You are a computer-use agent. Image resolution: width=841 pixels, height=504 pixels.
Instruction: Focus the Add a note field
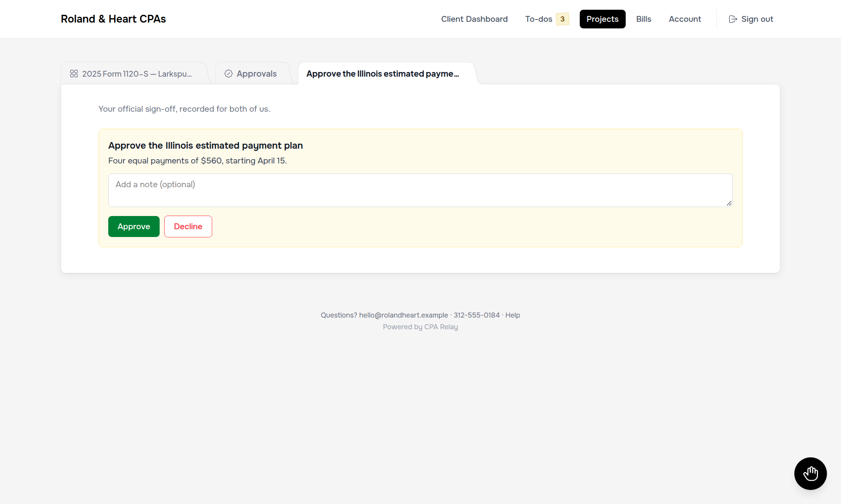[420, 190]
